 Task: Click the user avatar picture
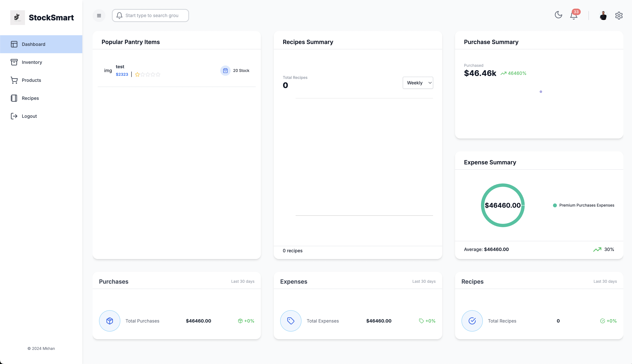tap(603, 15)
